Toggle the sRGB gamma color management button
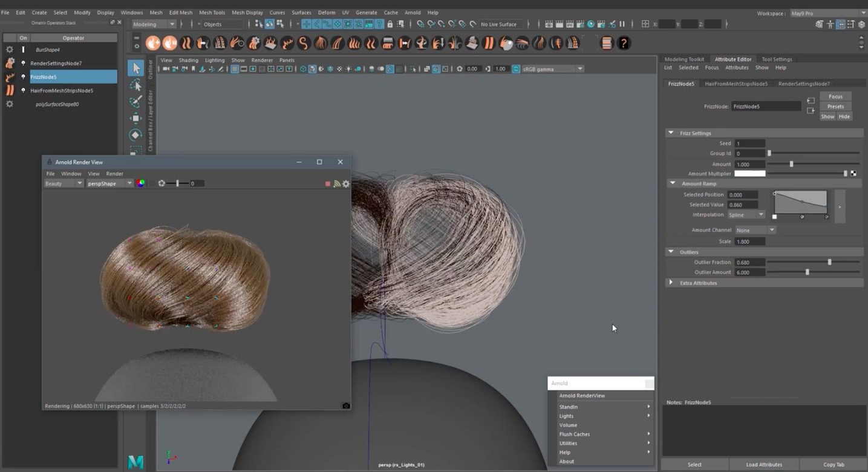Viewport: 868px width, 472px height. [x=516, y=69]
